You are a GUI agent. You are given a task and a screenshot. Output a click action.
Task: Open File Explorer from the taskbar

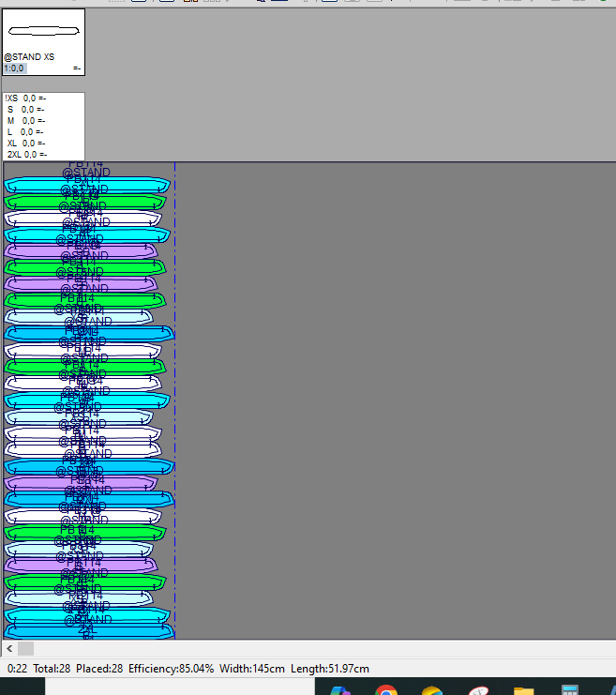pyautogui.click(x=523, y=691)
